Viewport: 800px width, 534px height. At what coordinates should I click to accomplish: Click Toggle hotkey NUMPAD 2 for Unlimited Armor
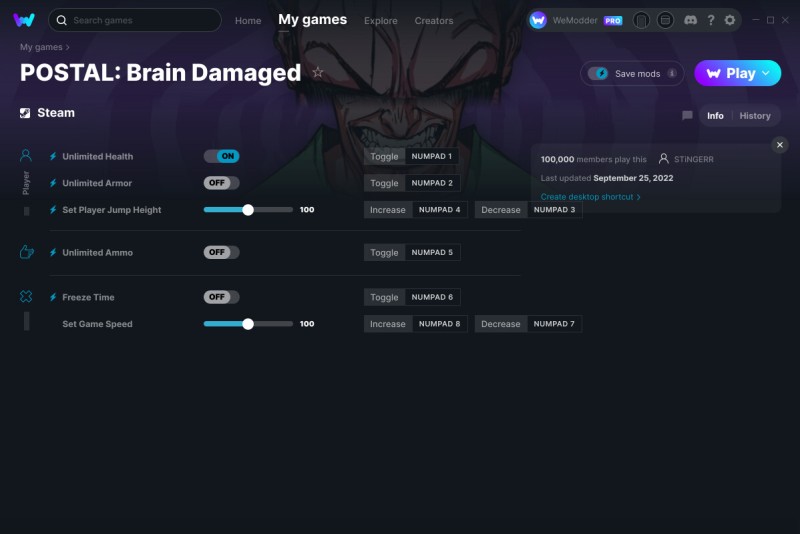[x=412, y=183]
